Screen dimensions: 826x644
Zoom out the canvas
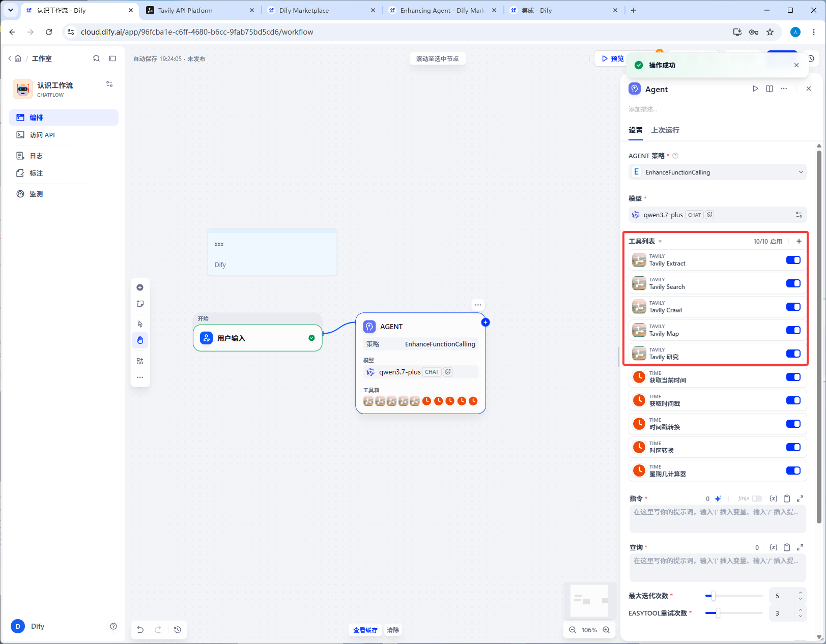tap(573, 630)
